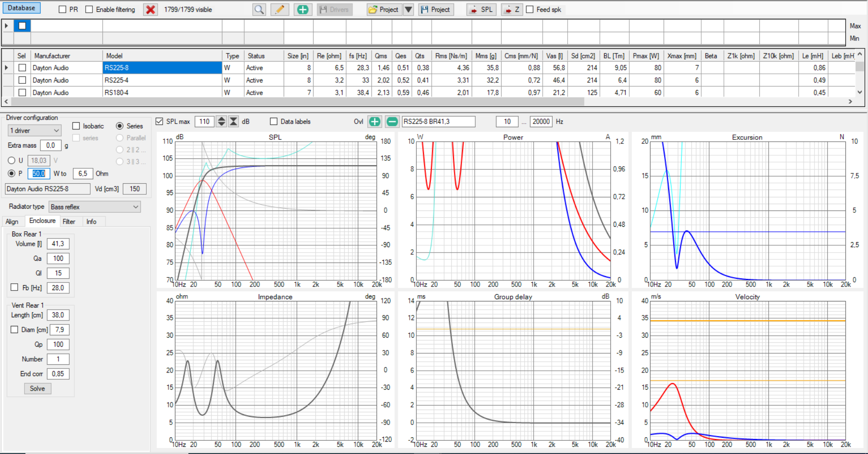This screenshot has height=454, width=868.
Task: Open Project with the folder icon
Action: (384, 10)
